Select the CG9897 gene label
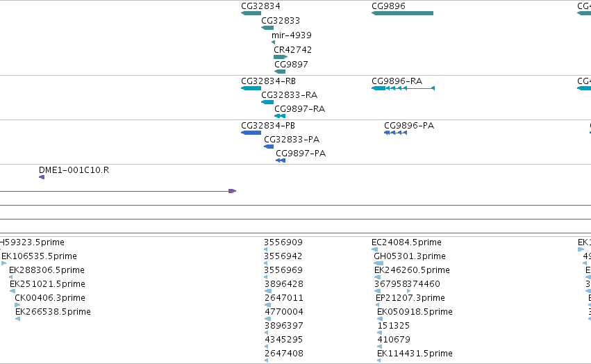This screenshot has width=591, height=364. pos(291,65)
